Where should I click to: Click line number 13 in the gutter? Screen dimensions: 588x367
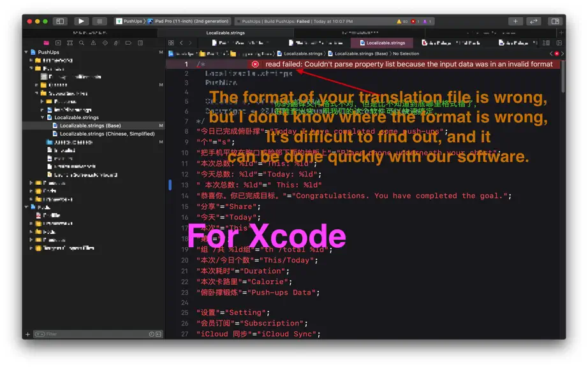(184, 185)
